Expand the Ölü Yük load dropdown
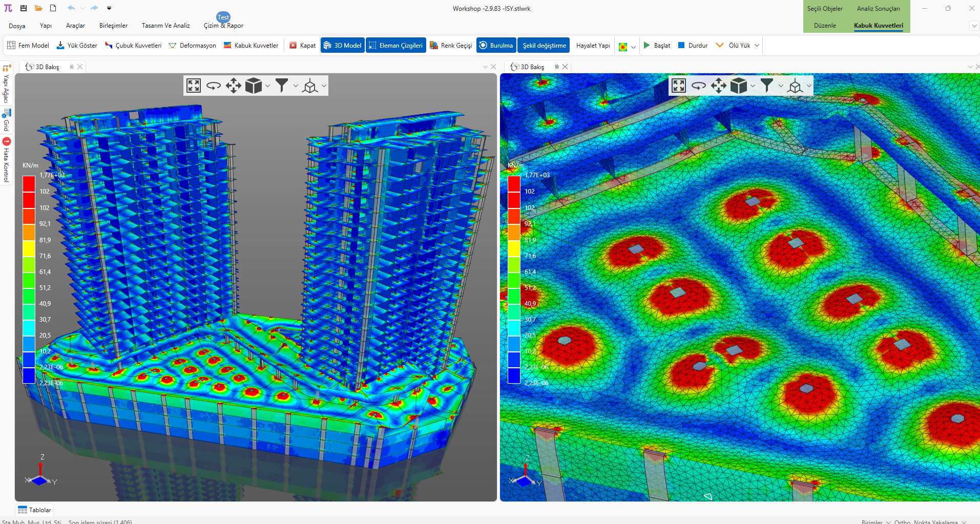Viewport: 980px width, 524px height. 757,46
